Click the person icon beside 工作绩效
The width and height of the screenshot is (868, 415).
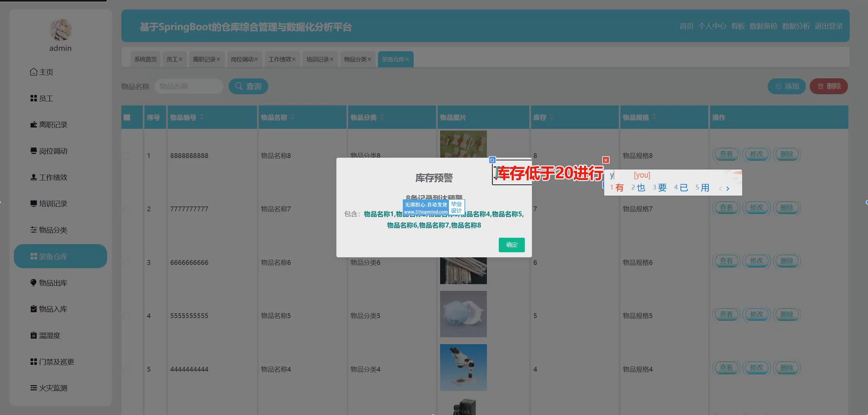click(x=34, y=177)
